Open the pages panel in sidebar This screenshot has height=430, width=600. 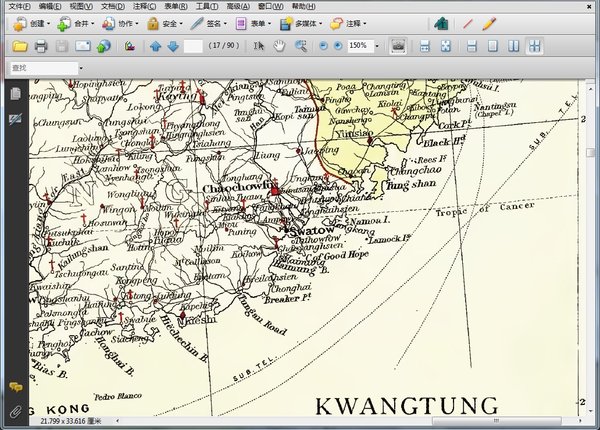click(16, 93)
